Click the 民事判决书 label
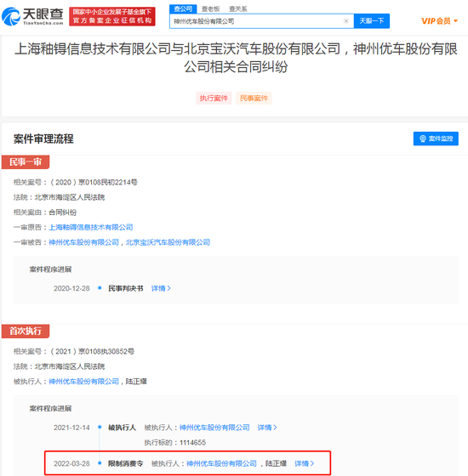The image size is (468, 476). 126,288
